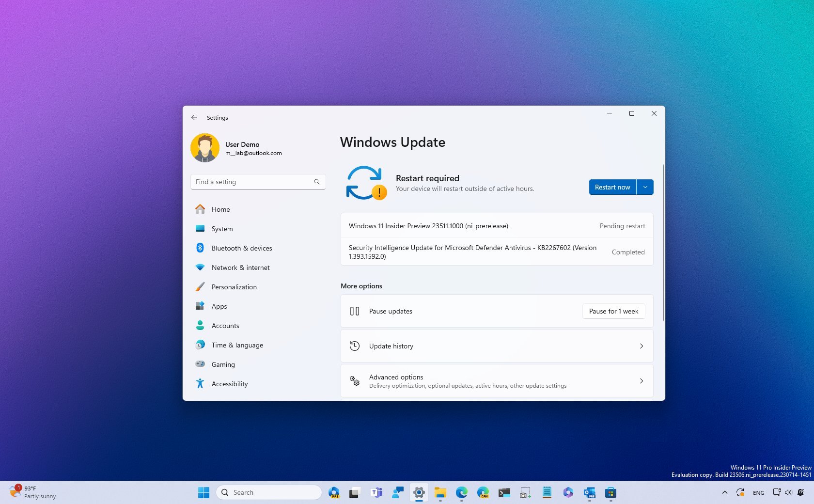The width and height of the screenshot is (814, 504).
Task: Click the Restart now button
Action: point(612,187)
